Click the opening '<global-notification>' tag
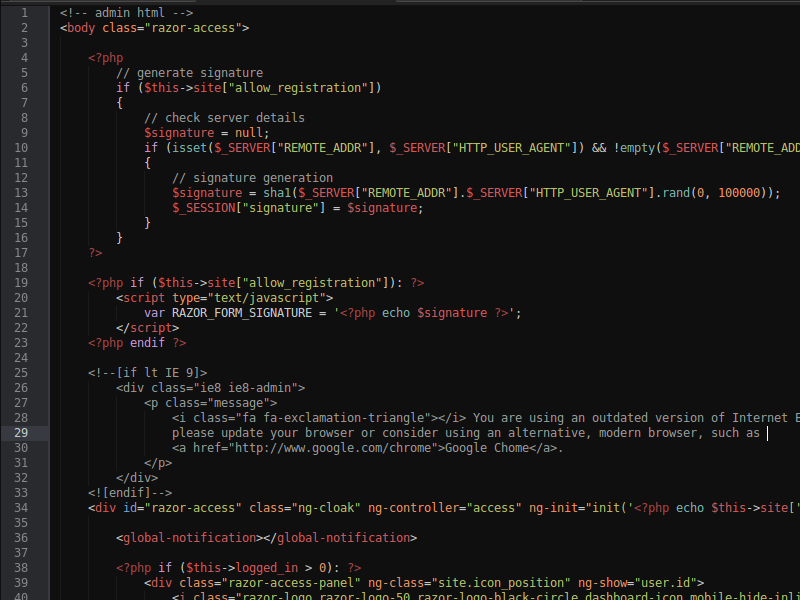Image resolution: width=800 pixels, height=600 pixels. coord(190,538)
